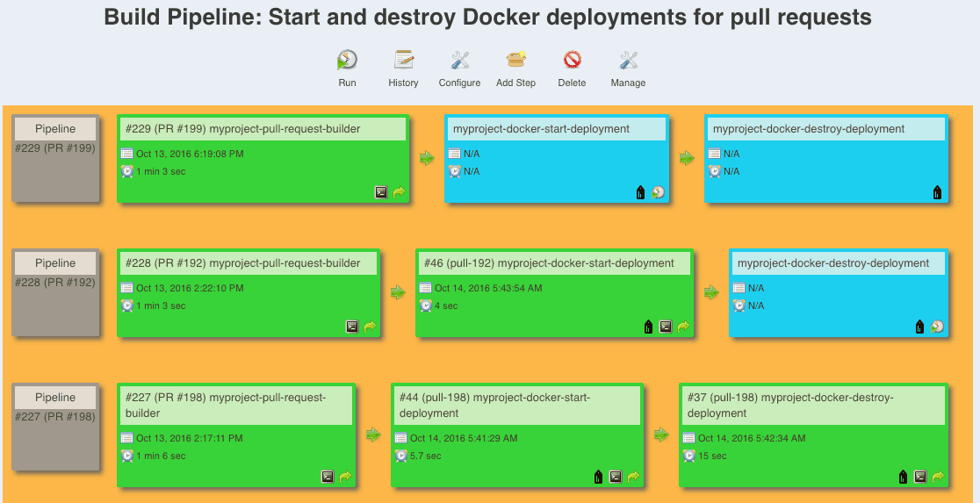Open the #46 (pull-192) start-deployment link
Viewport: 980px width, 503px height.
(x=549, y=263)
